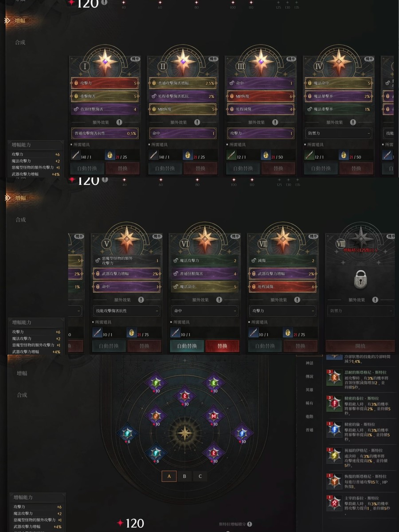Click the golden star at circle center
Image resolution: width=399 pixels, height=532 pixels.
pyautogui.click(x=184, y=433)
